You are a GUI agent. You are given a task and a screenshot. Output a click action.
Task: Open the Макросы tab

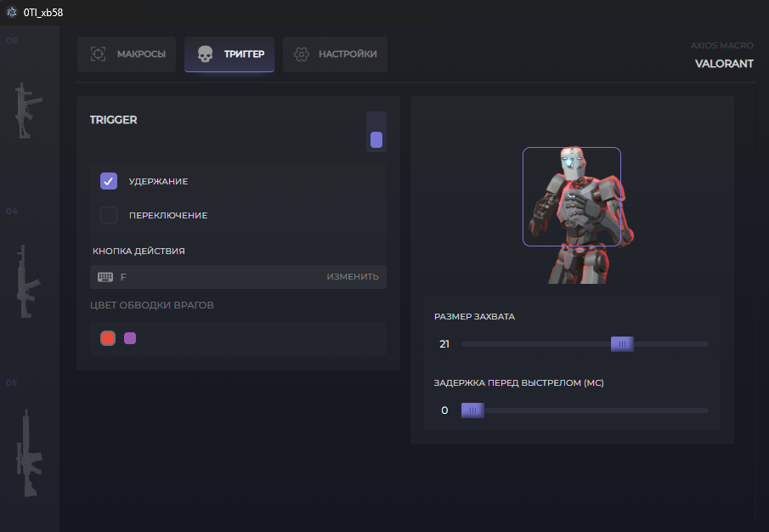coord(127,54)
